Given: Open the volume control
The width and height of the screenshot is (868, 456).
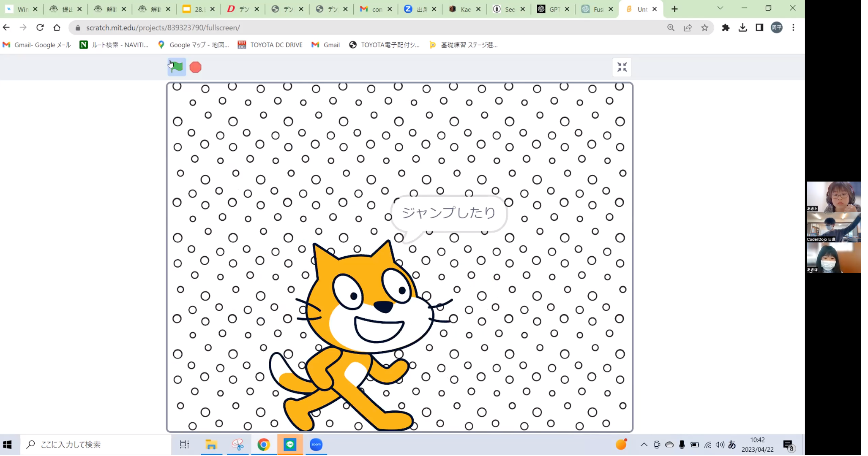Looking at the screenshot, I should point(720,445).
